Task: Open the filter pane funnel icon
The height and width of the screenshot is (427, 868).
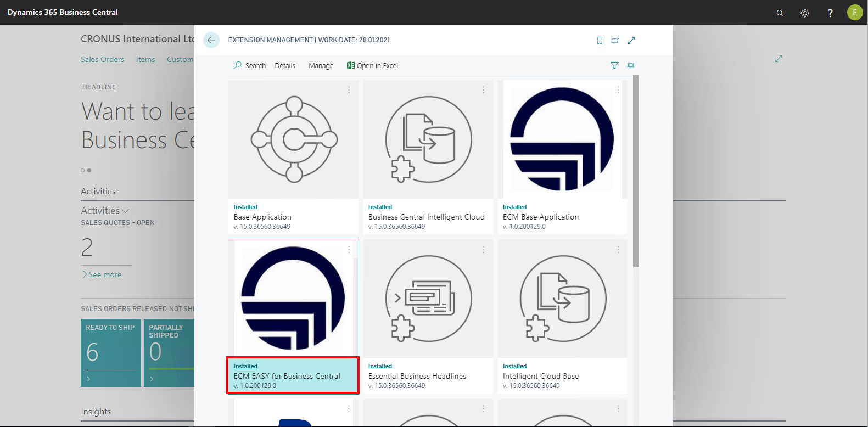Action: point(614,65)
